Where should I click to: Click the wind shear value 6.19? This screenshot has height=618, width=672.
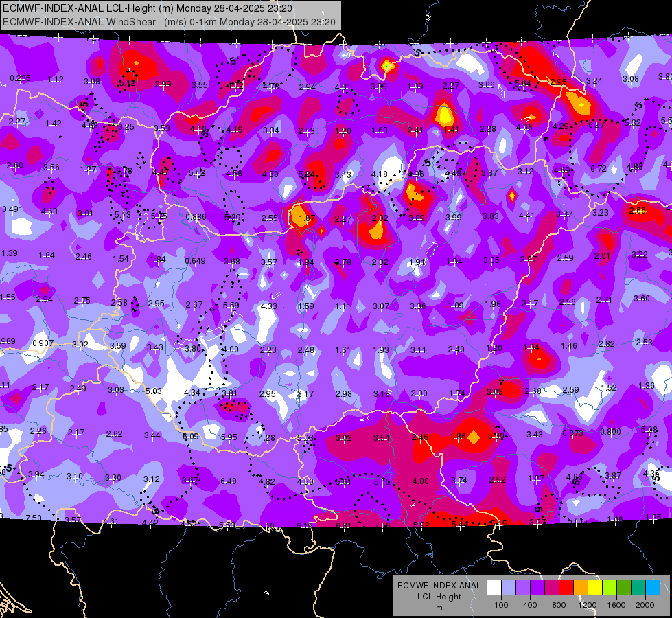(305, 525)
